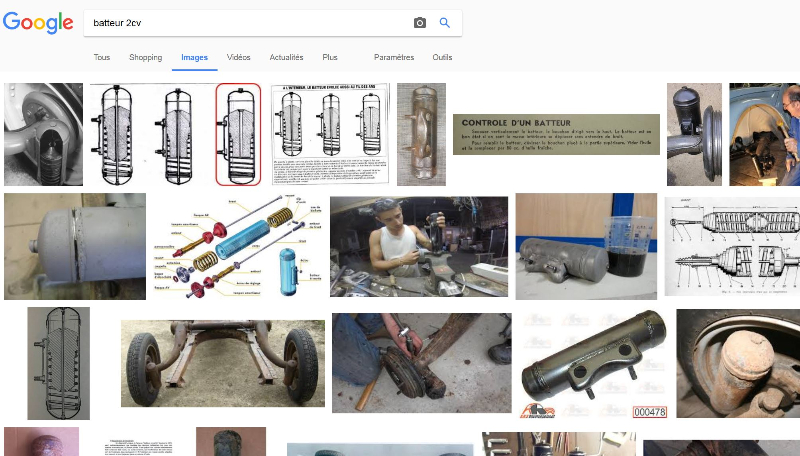Open the Paramètres menu
Screen dimensions: 800x456
pos(393,58)
